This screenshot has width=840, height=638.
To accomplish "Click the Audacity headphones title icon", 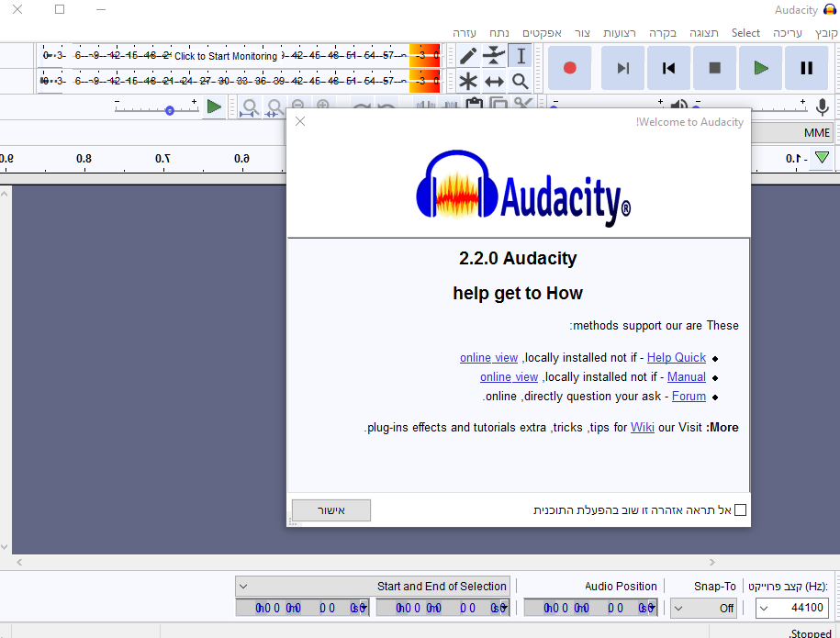I will 830,10.
